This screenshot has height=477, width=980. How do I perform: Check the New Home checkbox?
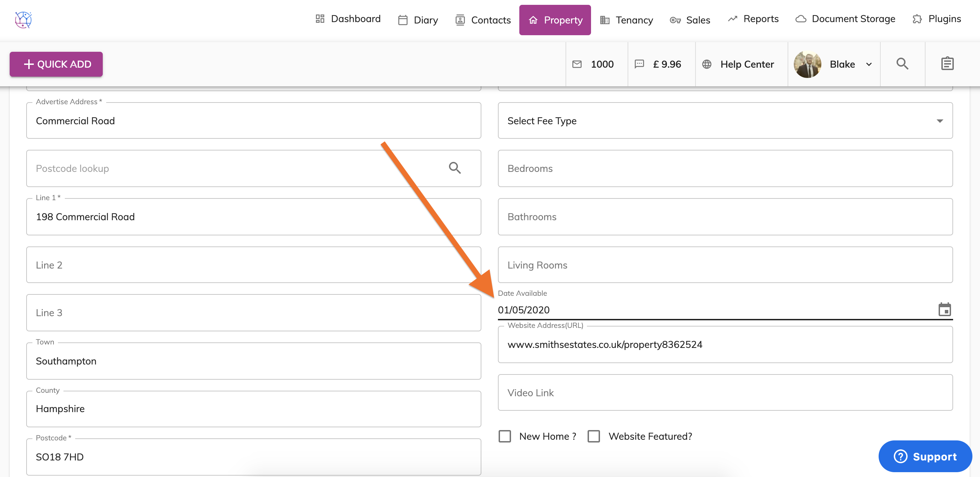click(505, 436)
